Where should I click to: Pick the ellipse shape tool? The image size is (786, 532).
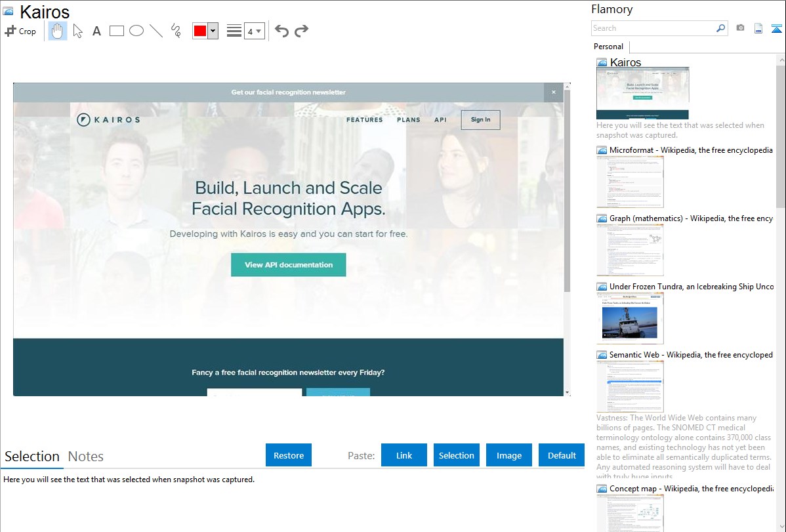pyautogui.click(x=136, y=31)
